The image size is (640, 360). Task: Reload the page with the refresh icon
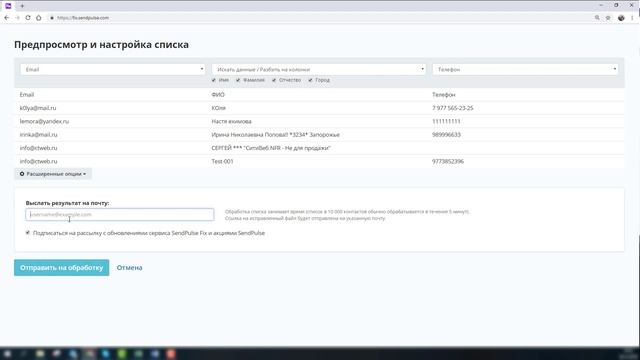tap(28, 18)
